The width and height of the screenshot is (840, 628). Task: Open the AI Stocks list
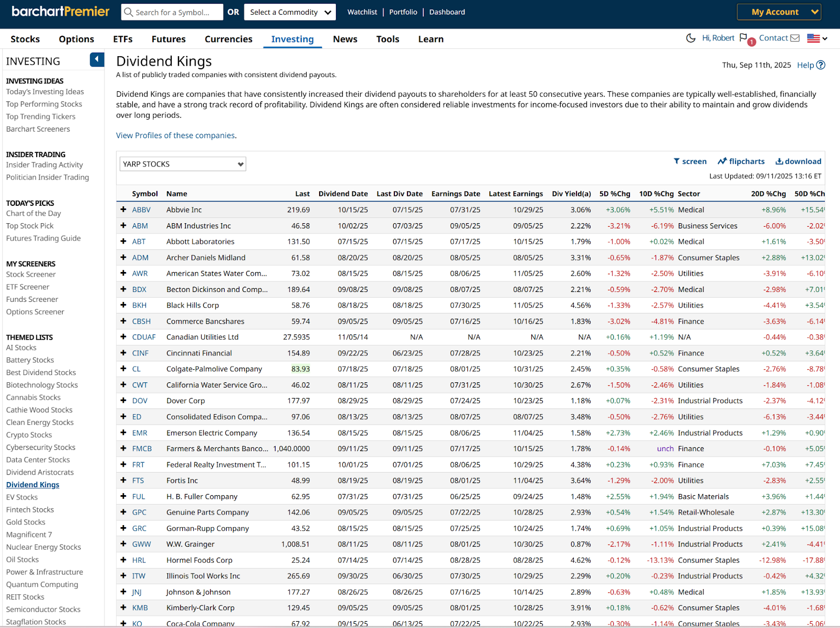click(22, 348)
